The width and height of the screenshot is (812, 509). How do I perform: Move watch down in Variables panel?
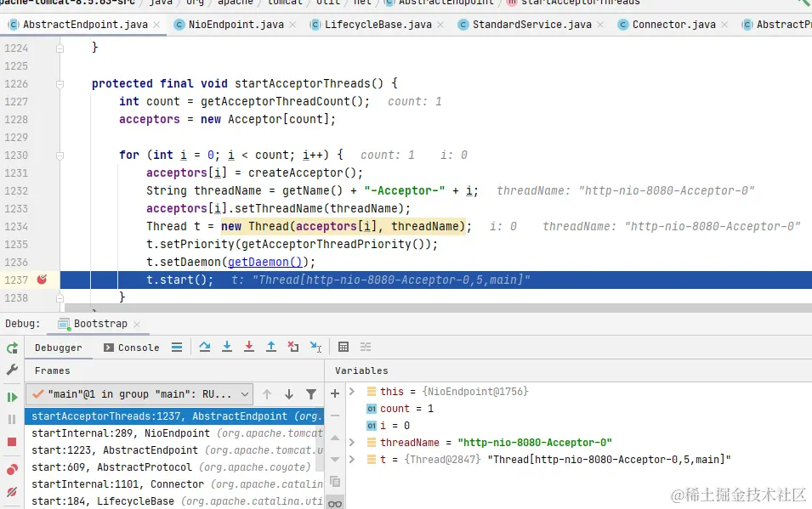pyautogui.click(x=335, y=460)
